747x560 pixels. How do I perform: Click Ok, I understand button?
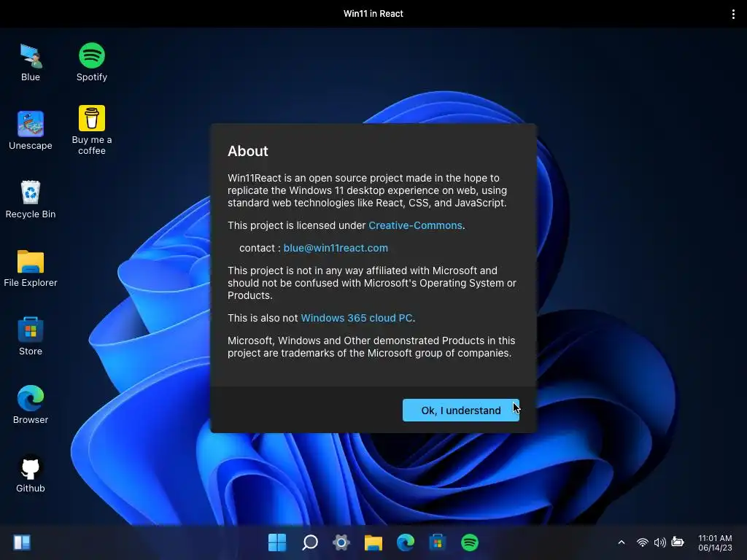(461, 410)
